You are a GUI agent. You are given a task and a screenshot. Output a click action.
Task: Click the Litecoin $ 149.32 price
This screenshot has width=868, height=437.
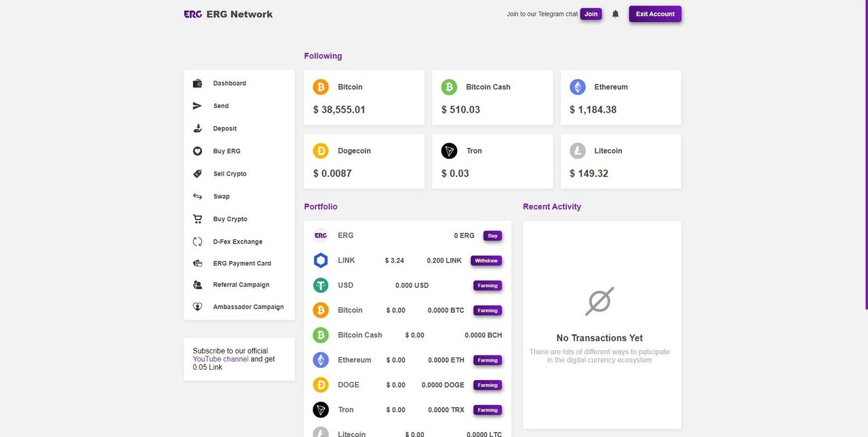click(x=589, y=173)
